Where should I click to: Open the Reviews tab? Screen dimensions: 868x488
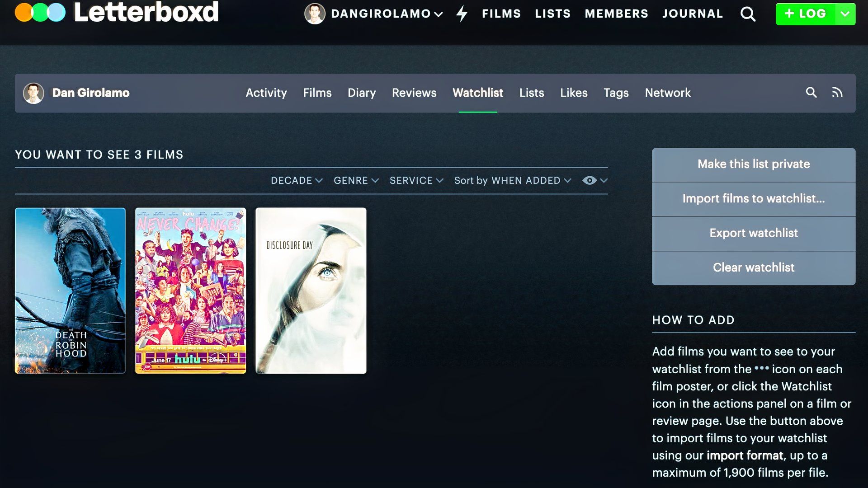coord(414,93)
